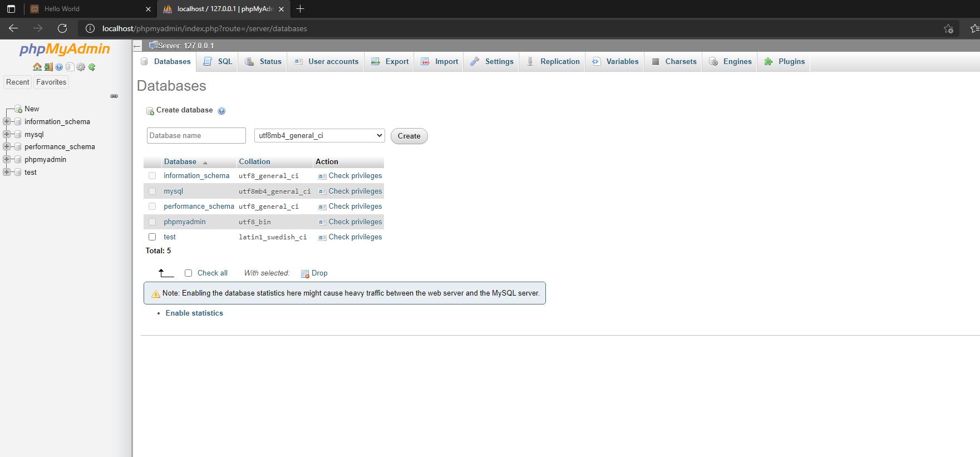
Task: Click help icon beside Create database
Action: pos(221,111)
